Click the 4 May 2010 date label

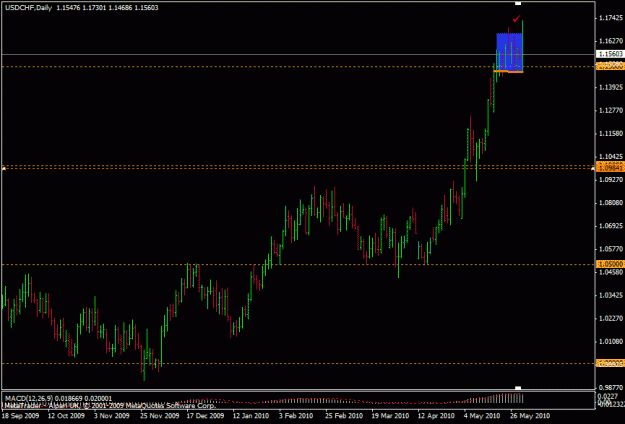tap(482, 416)
